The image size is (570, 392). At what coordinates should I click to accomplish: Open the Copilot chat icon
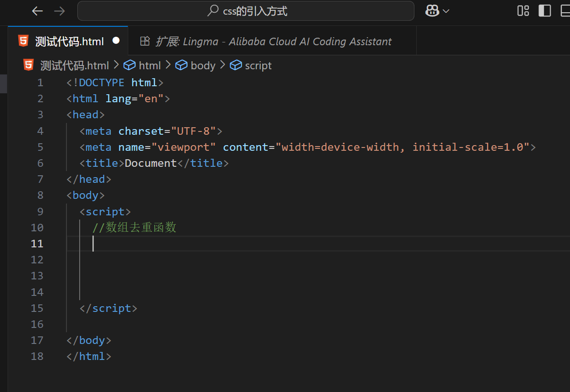(432, 11)
